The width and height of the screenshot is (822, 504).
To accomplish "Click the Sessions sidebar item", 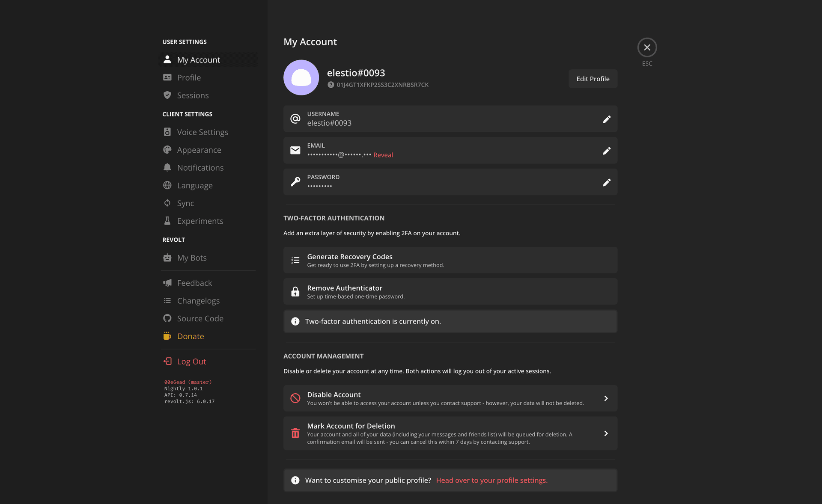I will point(193,95).
